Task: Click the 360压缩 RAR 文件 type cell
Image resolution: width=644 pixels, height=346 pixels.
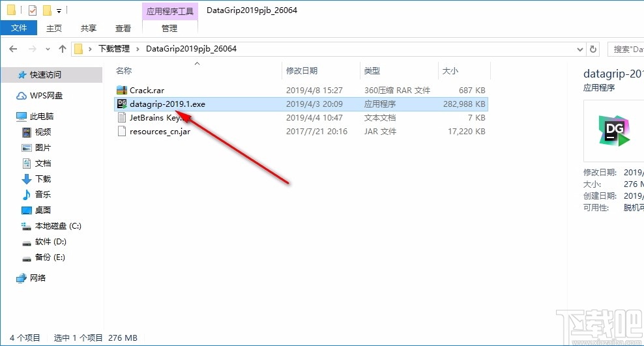Action: 397,91
